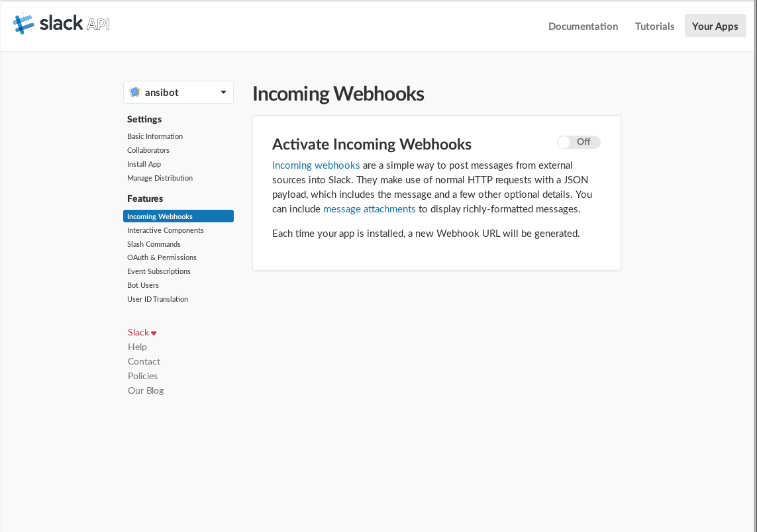Open Your Apps button
Screen dimensions: 757x532
click(x=715, y=26)
